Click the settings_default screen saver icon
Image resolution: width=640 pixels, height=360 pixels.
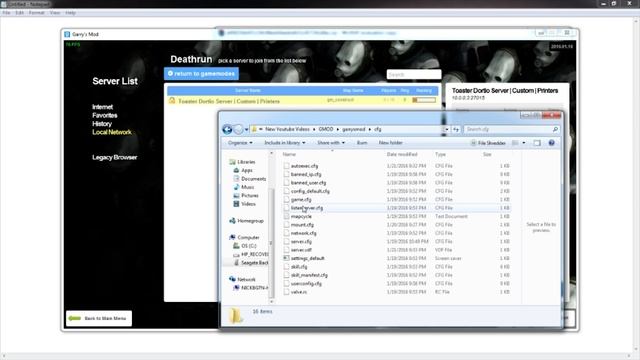[x=286, y=258]
